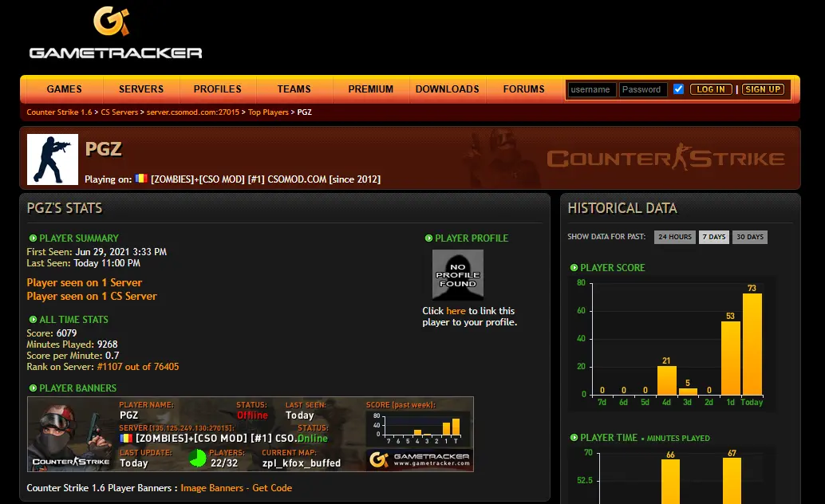Click the rank #1107 out of 76405 link

click(138, 367)
